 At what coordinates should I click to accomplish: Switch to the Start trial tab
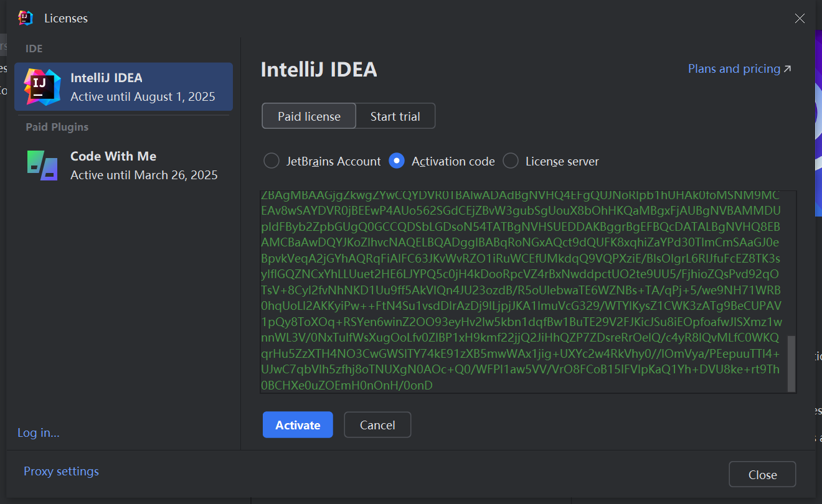point(395,116)
